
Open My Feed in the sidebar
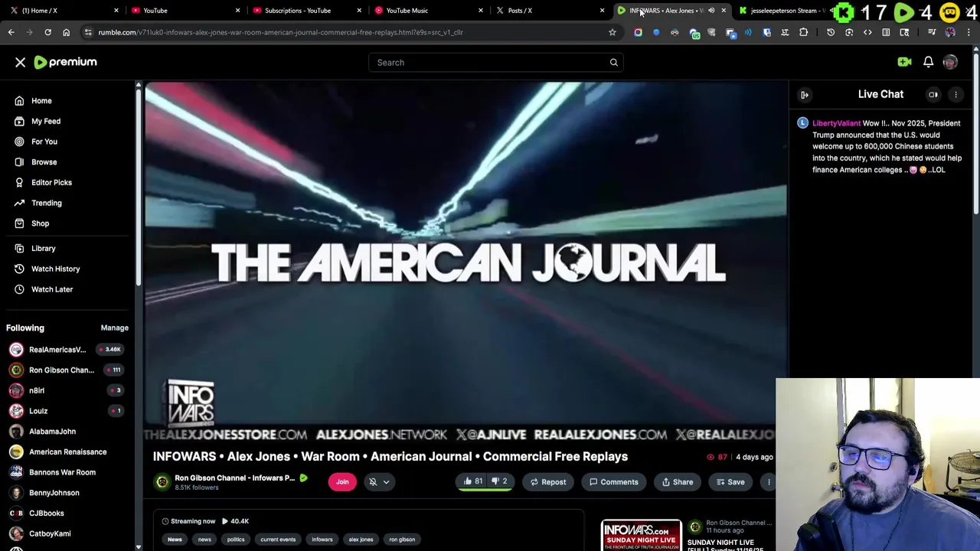point(46,121)
